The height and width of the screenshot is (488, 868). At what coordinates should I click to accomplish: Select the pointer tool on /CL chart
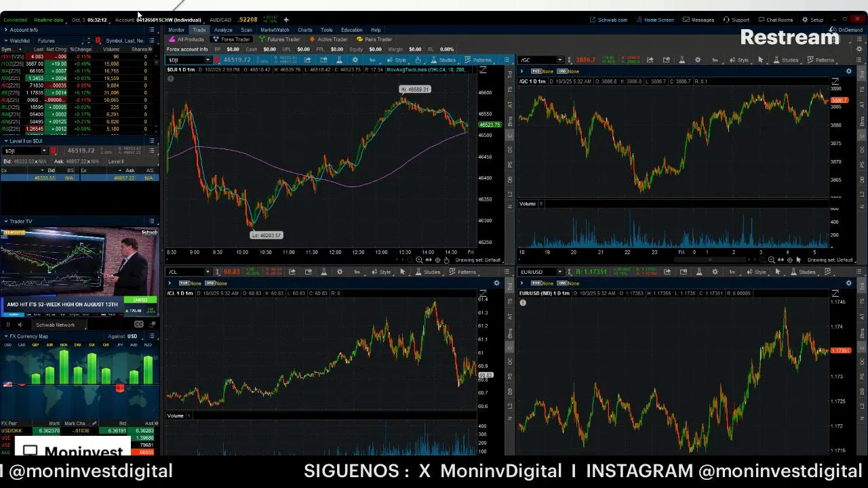click(402, 272)
